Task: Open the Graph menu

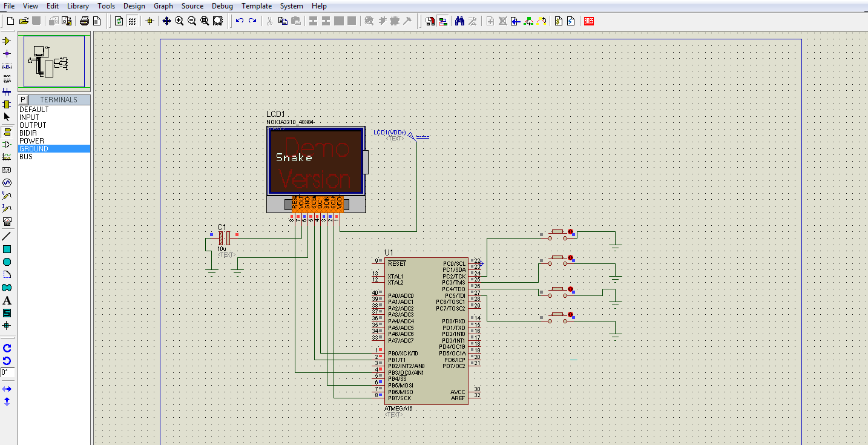Action: pos(163,6)
